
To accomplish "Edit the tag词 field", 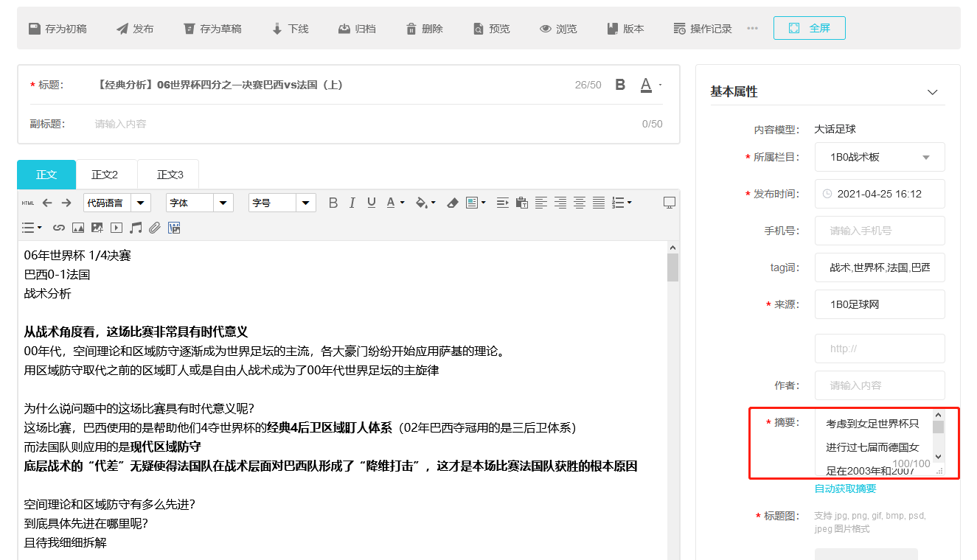I will click(880, 267).
